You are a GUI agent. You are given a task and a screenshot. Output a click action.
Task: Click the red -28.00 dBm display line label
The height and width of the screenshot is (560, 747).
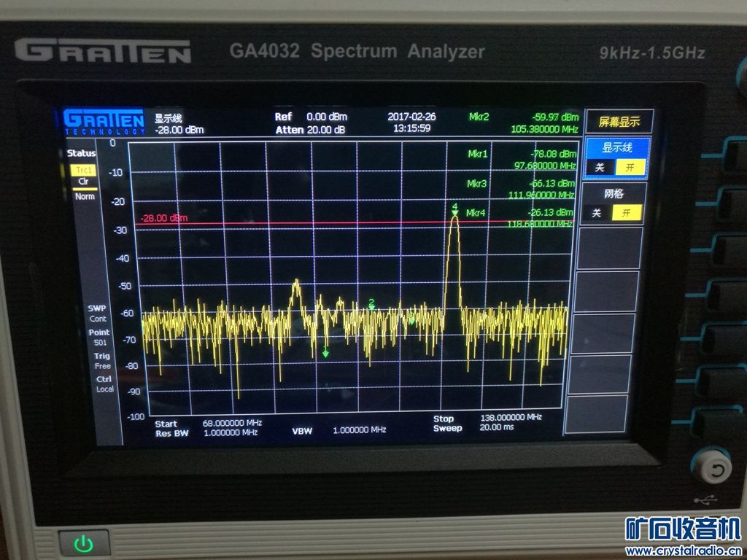point(163,218)
